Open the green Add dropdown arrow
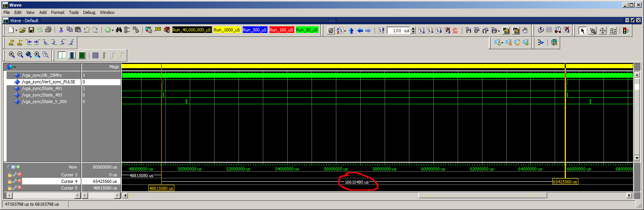 coord(112,30)
